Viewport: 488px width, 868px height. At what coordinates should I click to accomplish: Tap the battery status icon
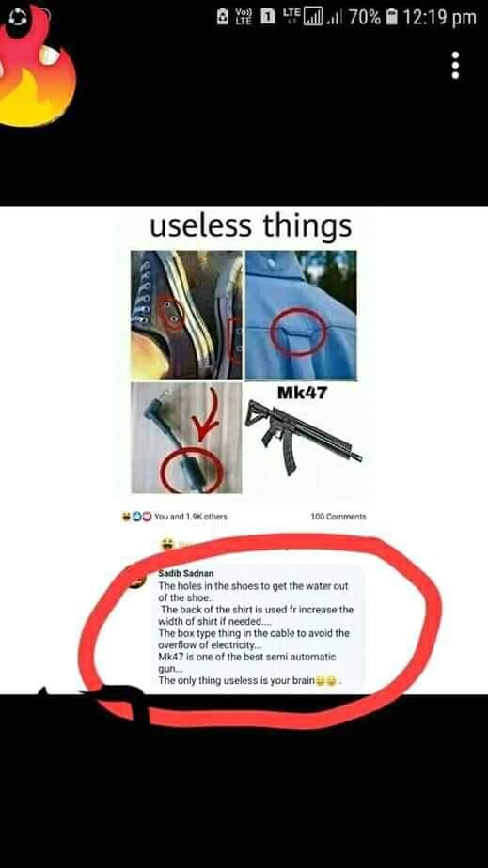pos(391,18)
